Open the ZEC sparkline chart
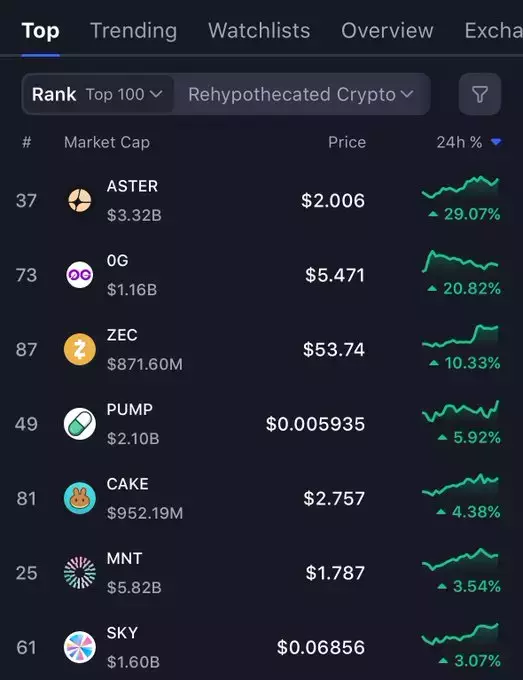This screenshot has width=523, height=680. [461, 336]
